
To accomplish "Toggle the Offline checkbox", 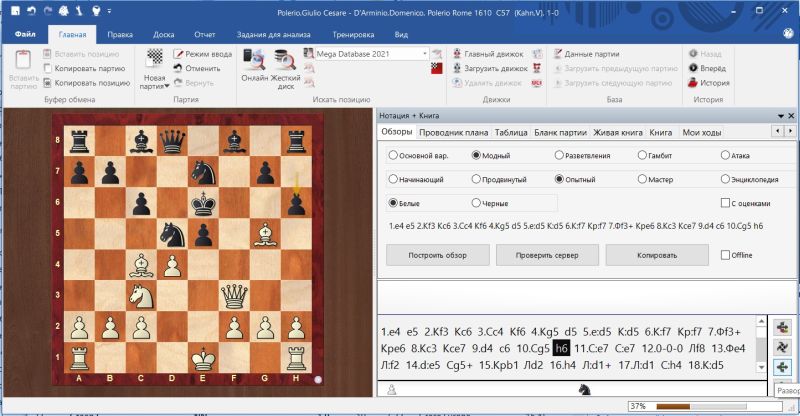I will [x=725, y=255].
